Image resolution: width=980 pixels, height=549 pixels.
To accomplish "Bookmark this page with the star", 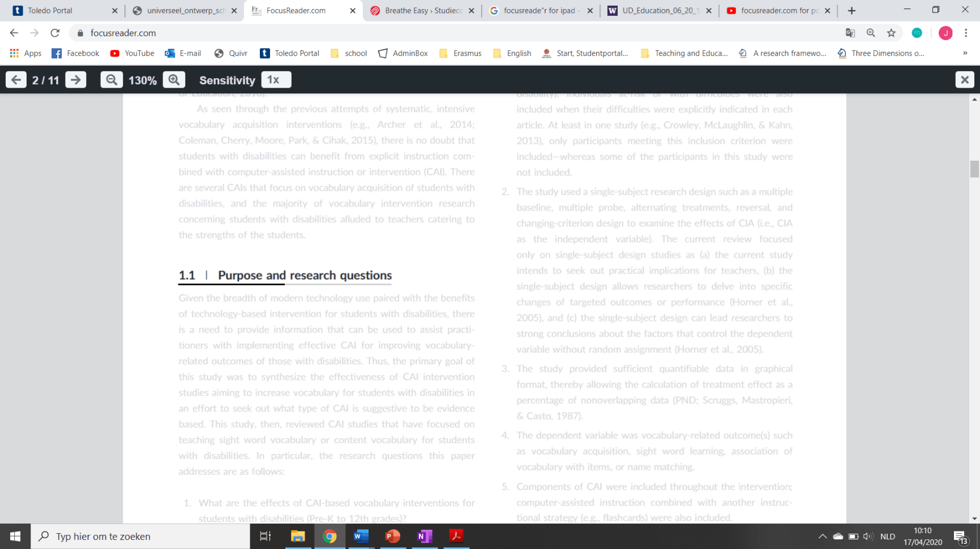I will (891, 33).
